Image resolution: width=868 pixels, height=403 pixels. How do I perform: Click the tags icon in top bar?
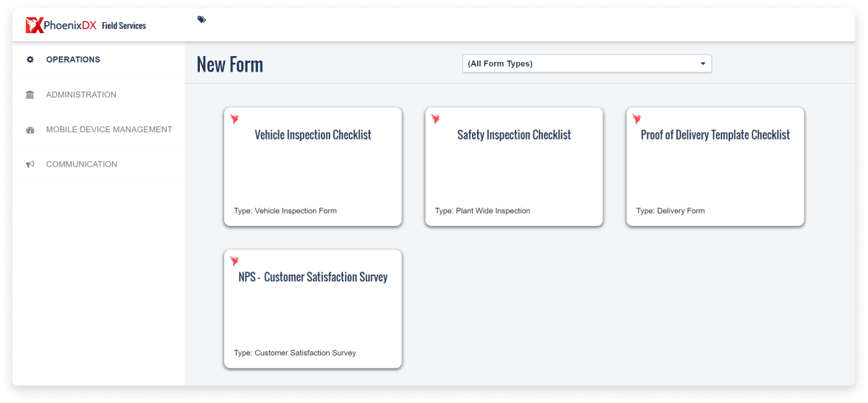201,20
